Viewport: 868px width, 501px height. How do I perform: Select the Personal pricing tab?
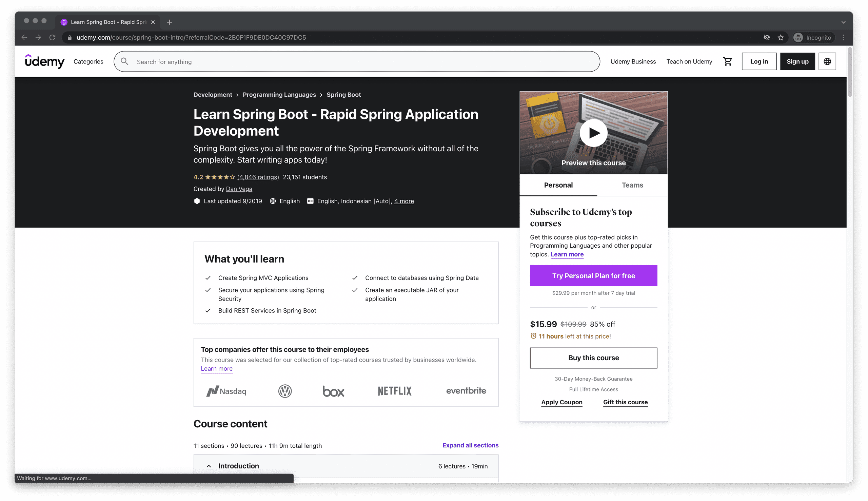(x=558, y=185)
